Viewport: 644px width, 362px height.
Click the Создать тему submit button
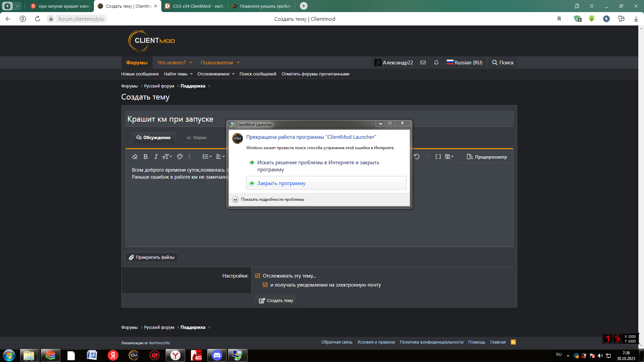[x=276, y=300]
